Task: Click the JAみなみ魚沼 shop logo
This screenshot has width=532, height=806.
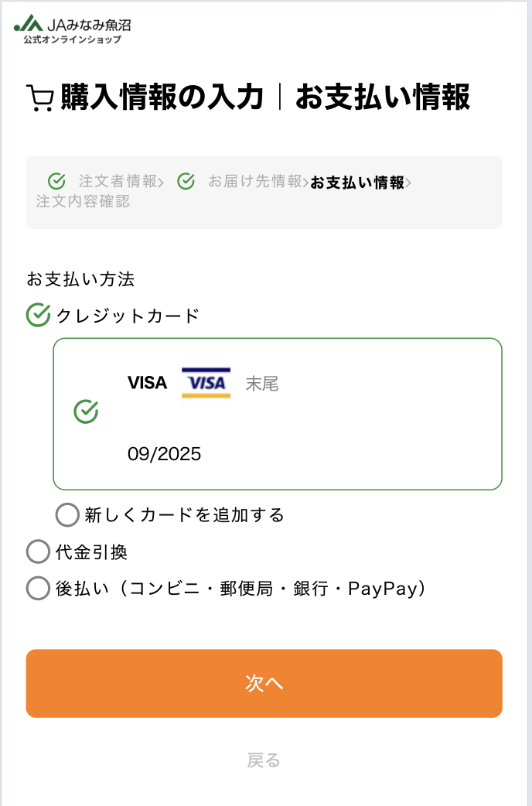Action: (73, 30)
